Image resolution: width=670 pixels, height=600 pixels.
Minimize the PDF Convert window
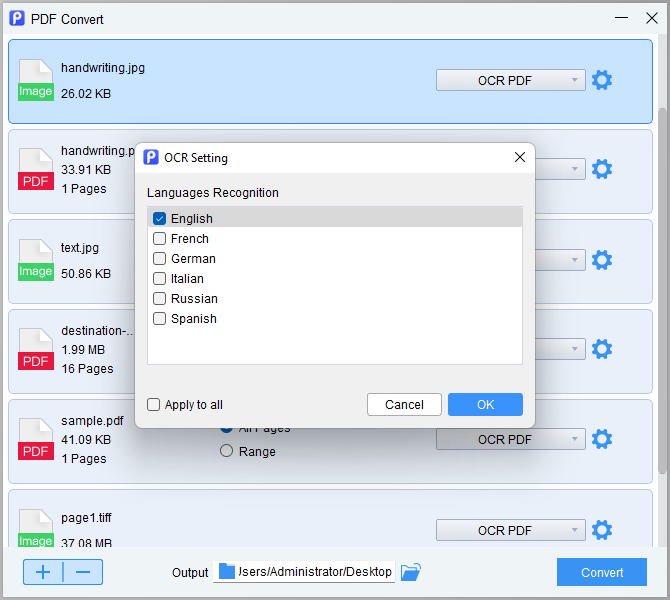[621, 18]
